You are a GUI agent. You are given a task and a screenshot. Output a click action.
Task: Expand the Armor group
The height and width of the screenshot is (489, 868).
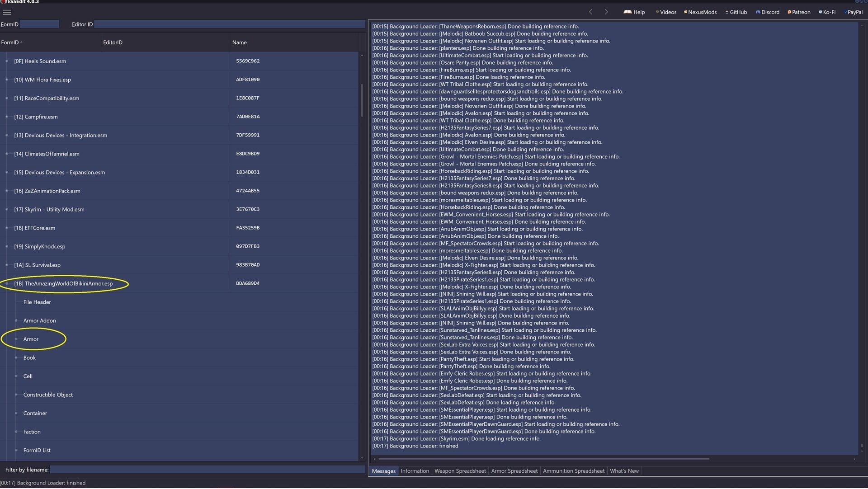coord(16,339)
